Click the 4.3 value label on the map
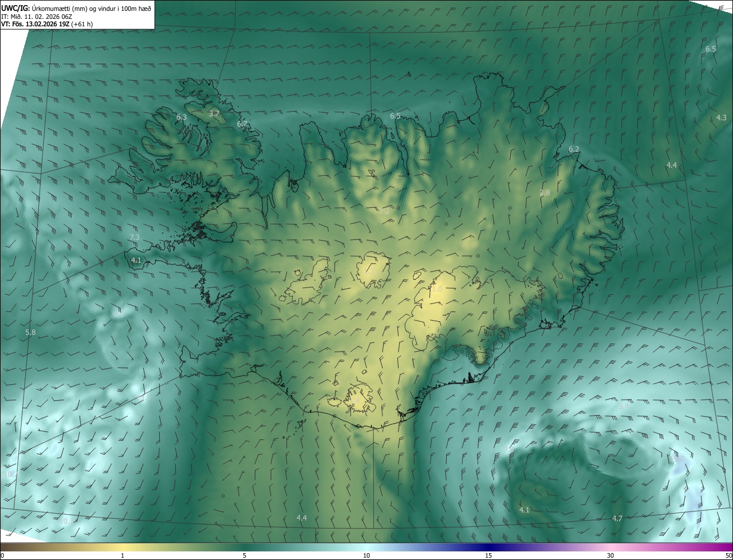This screenshot has height=560, width=733. pyautogui.click(x=722, y=117)
